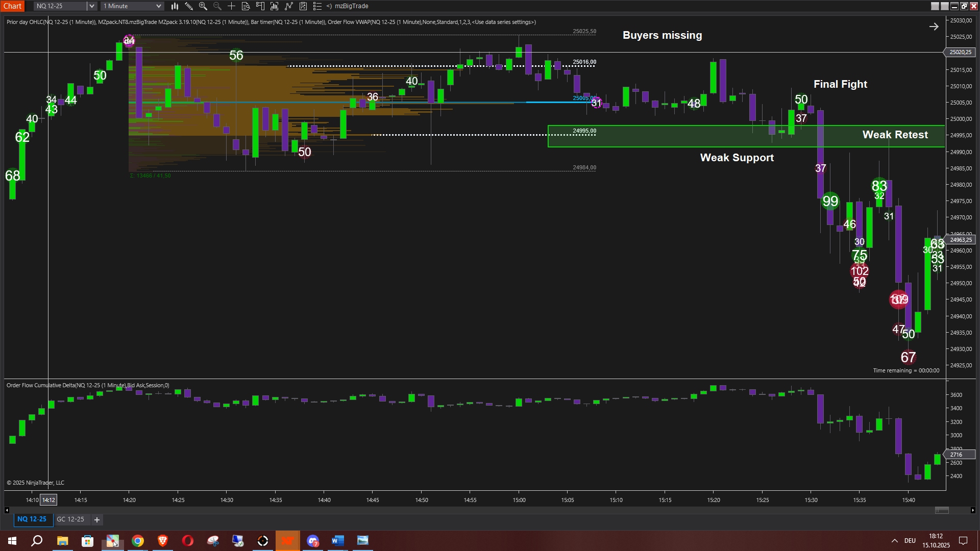Click the return-to-latest arrow button

tap(934, 27)
